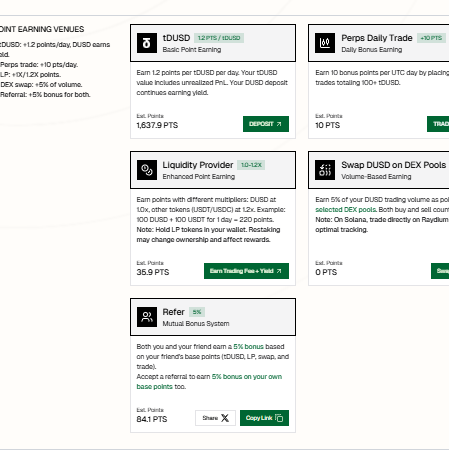Click the 1.2 PTS / tDUSD badge

pyautogui.click(x=219, y=38)
